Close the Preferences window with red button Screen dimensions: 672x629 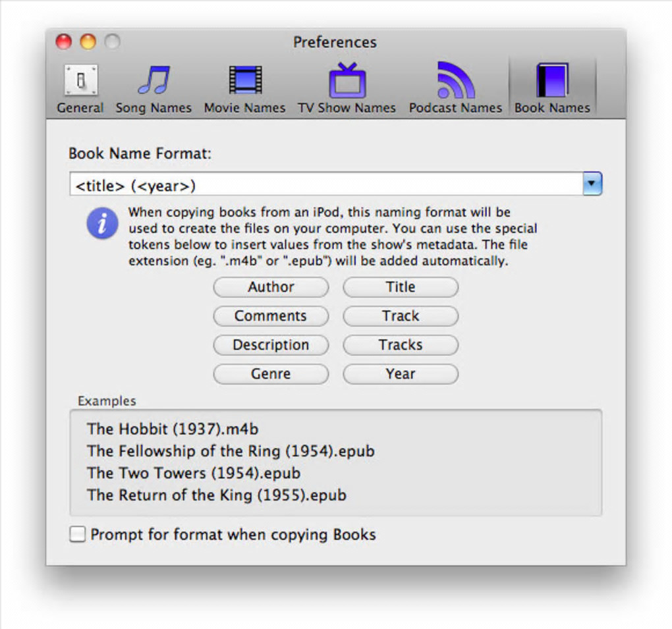click(x=64, y=41)
